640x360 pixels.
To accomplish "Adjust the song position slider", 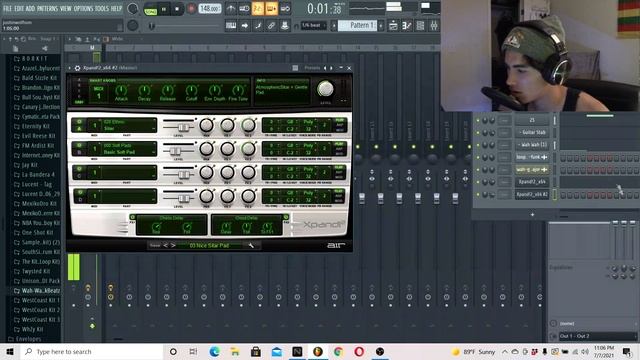I will (x=184, y=26).
